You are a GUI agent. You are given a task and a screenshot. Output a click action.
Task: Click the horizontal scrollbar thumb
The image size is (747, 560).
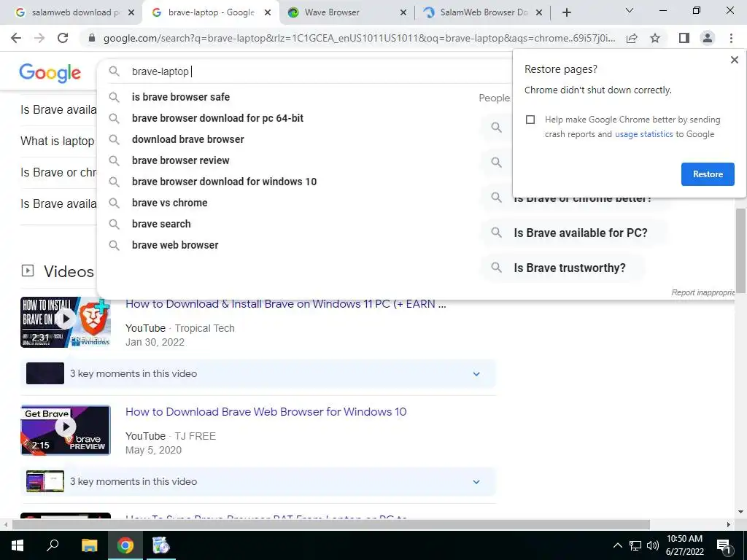pos(331,525)
